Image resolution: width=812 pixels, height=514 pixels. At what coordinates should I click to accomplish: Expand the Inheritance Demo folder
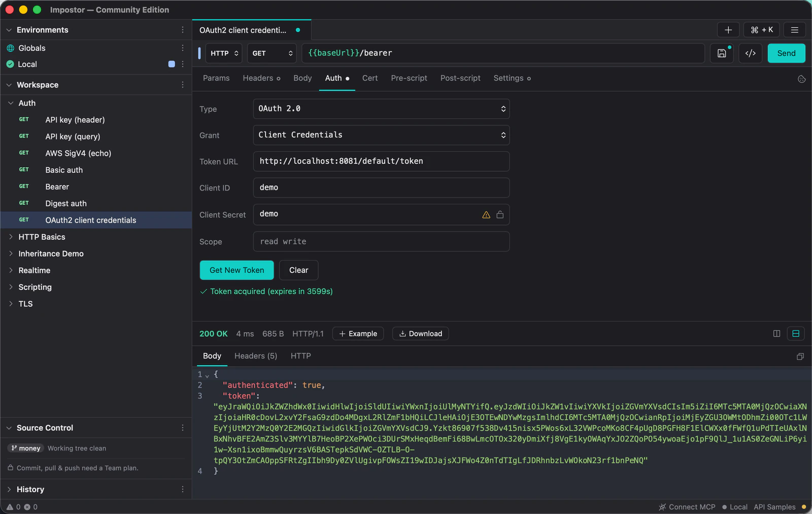[x=11, y=253]
